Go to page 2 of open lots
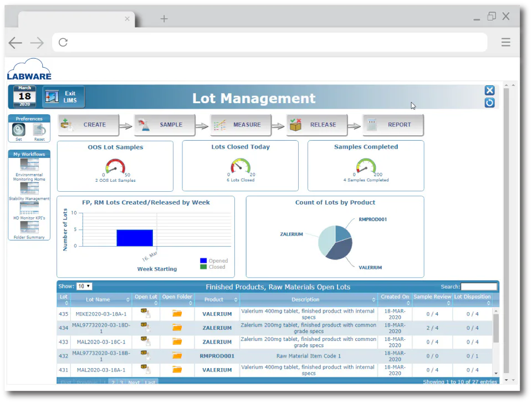 [x=113, y=382]
